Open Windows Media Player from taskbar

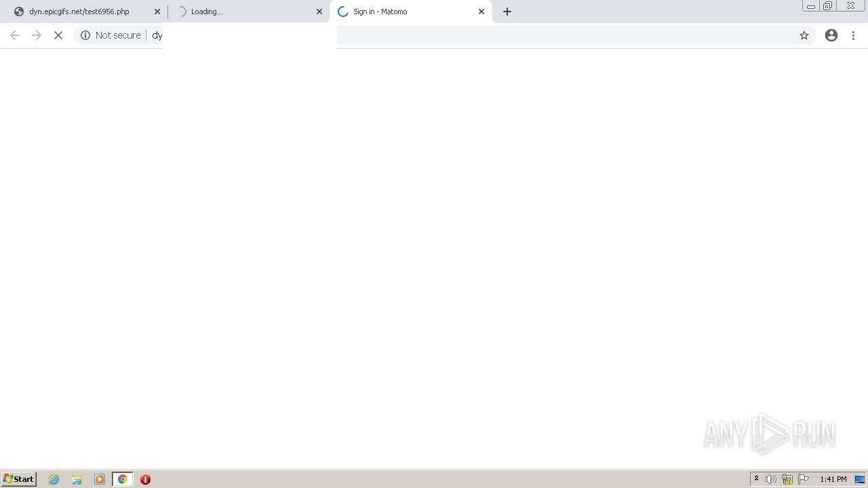(100, 479)
